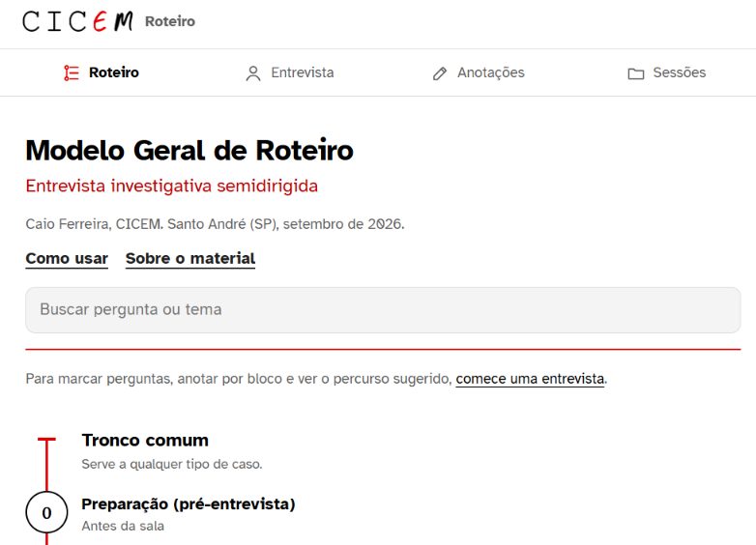Click the Roteiro label beside logo
Screen dimensions: 756x545
point(170,21)
